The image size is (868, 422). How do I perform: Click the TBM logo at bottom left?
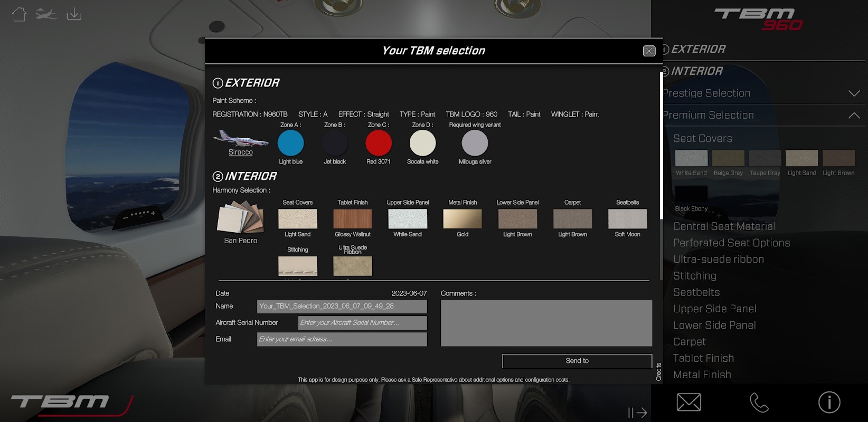tap(72, 405)
